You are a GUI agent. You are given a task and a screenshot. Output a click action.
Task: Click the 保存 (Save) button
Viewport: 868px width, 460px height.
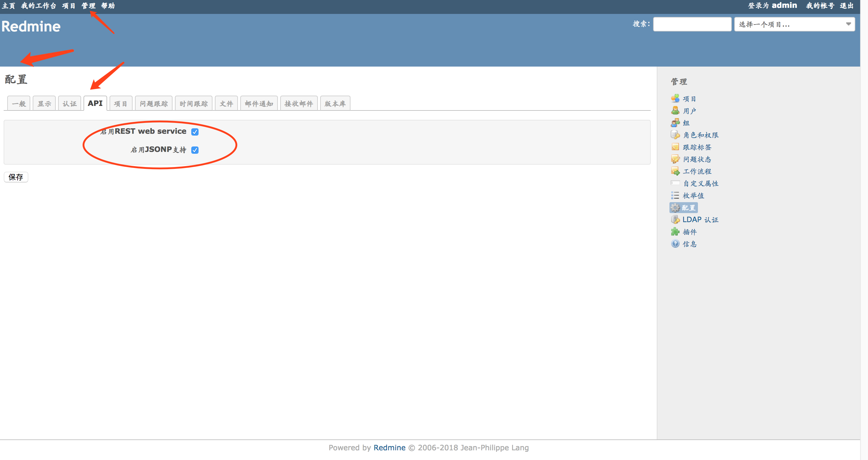[15, 177]
